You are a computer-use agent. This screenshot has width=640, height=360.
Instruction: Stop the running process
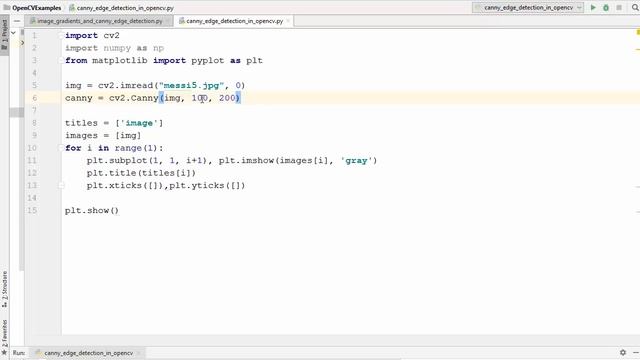(x=619, y=8)
